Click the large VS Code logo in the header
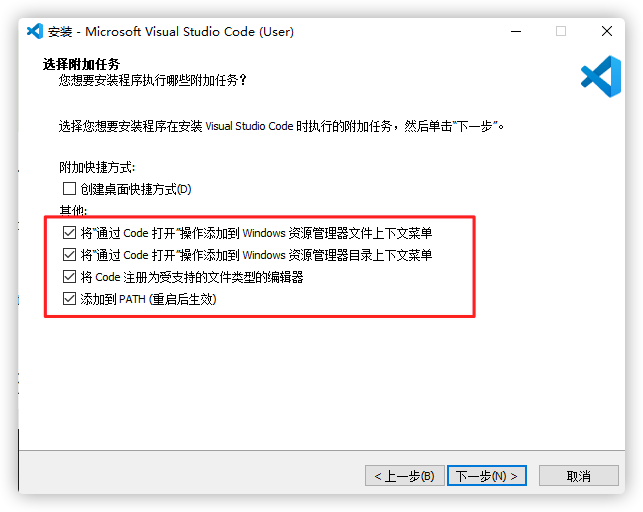This screenshot has width=643, height=512. [601, 77]
